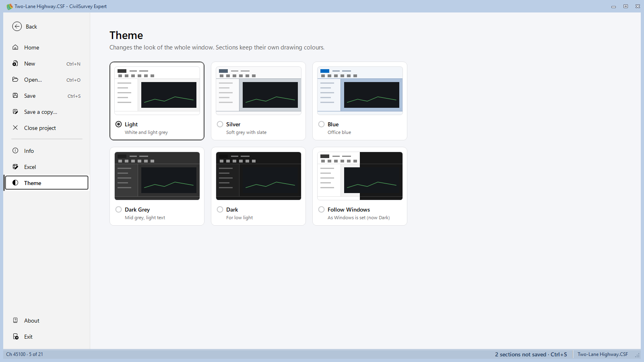Image resolution: width=644 pixels, height=362 pixels.
Task: Click the Open folder icon
Action: coord(15,80)
